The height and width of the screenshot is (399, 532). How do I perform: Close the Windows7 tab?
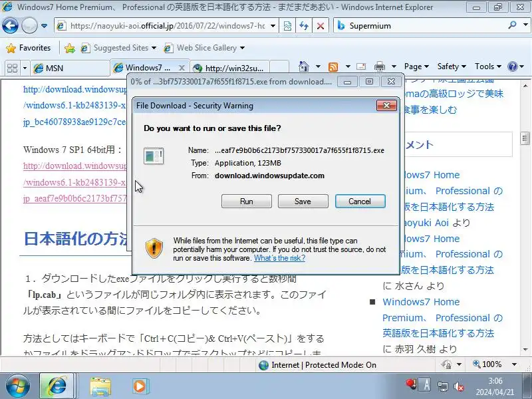(182, 68)
